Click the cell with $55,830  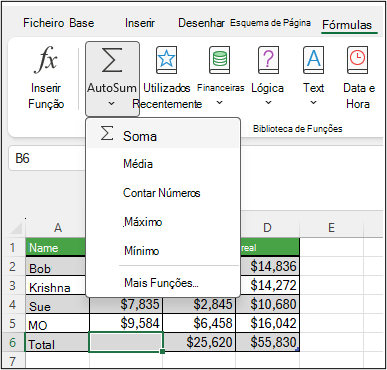[268, 342]
